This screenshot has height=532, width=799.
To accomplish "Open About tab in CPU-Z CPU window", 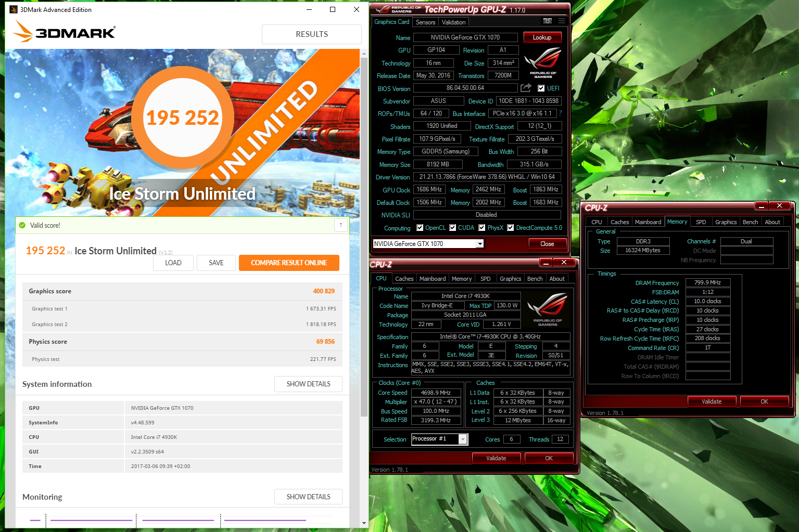I will tap(557, 279).
